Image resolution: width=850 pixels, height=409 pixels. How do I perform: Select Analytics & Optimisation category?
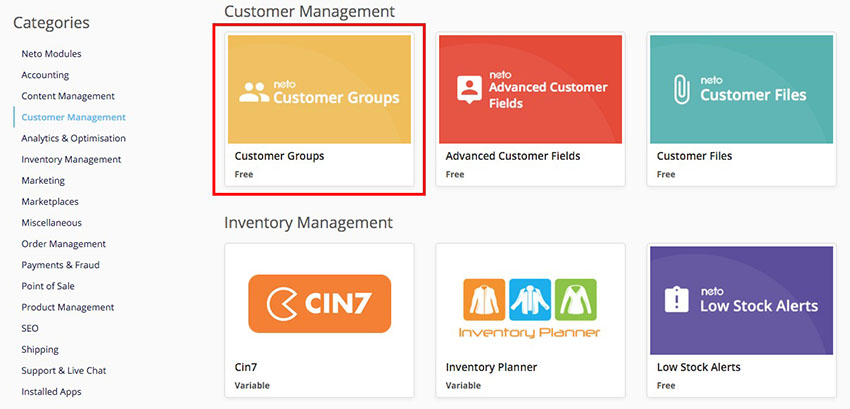[74, 138]
